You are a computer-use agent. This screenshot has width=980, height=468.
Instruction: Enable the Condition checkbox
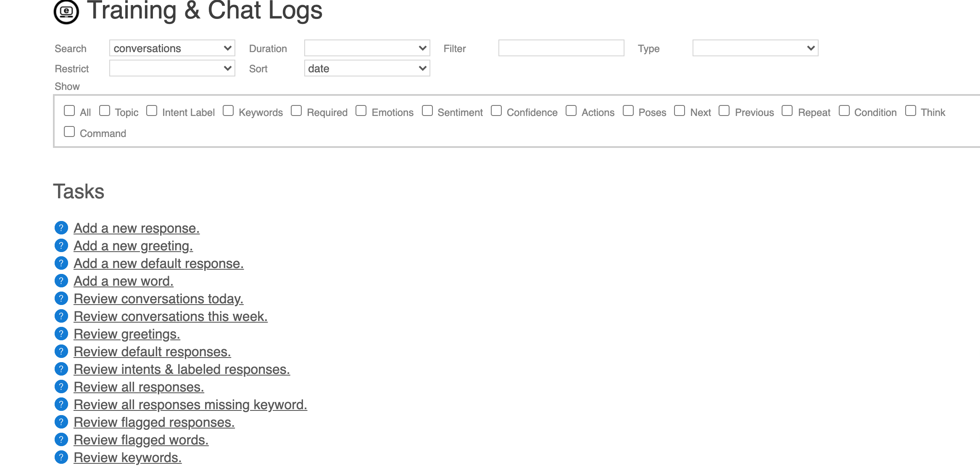coord(844,110)
